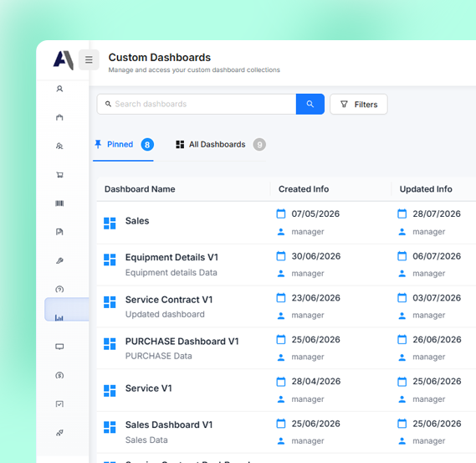Open the shopping cart sidebar icon
This screenshot has width=476, height=463.
(x=59, y=175)
